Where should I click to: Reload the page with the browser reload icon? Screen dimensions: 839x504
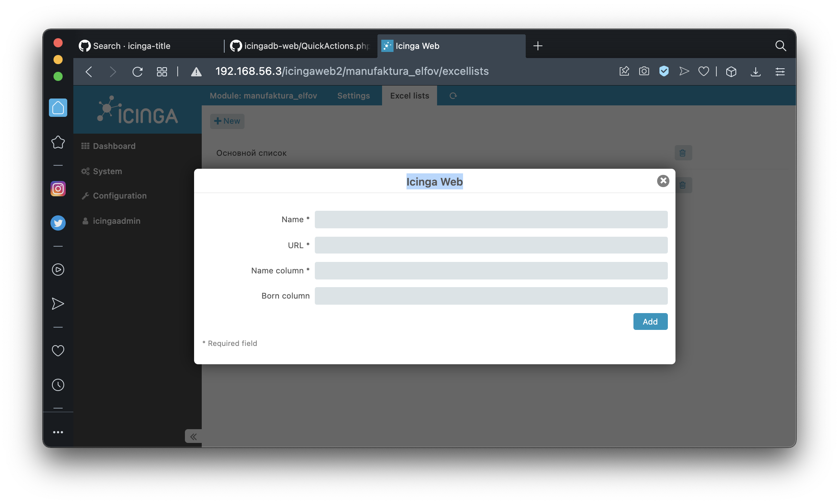(138, 71)
